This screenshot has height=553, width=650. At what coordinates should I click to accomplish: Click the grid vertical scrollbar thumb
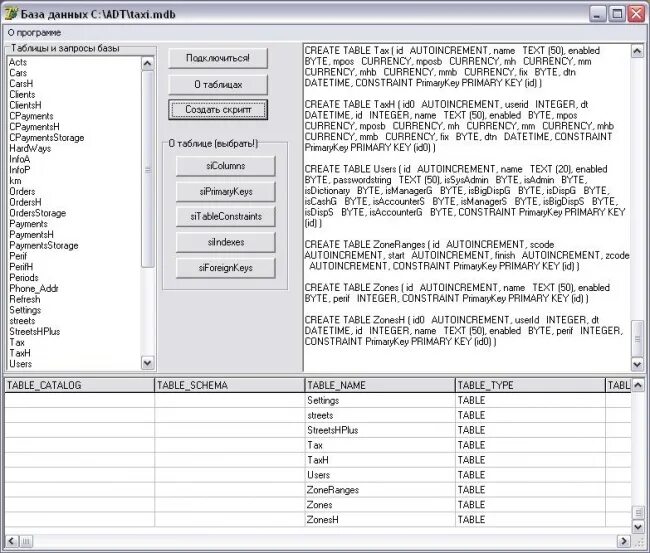click(638, 513)
